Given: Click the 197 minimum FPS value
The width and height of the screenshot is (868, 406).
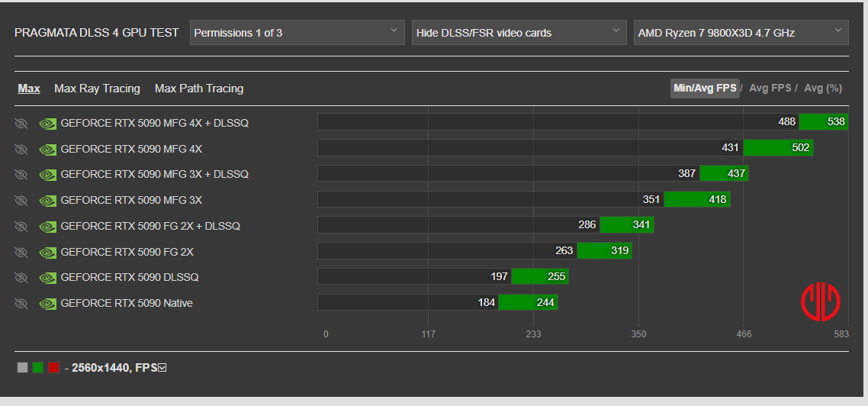Looking at the screenshot, I should (x=499, y=276).
